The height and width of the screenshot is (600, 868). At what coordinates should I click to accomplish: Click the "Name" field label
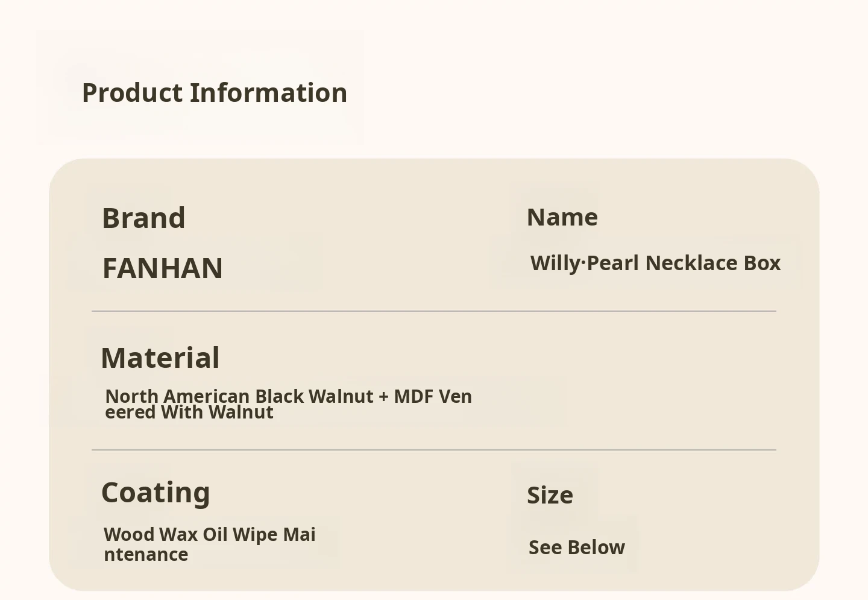coord(562,217)
